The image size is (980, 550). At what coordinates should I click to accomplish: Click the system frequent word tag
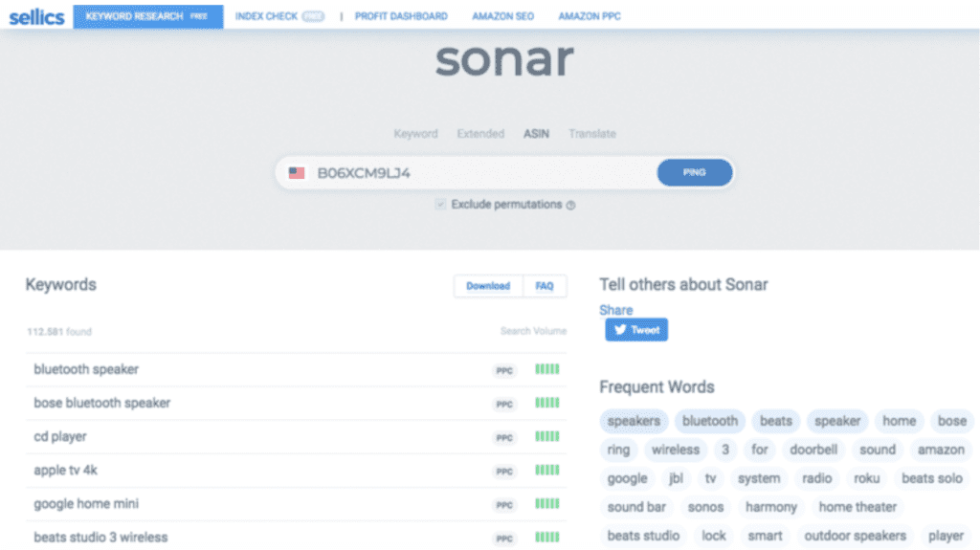tap(759, 479)
